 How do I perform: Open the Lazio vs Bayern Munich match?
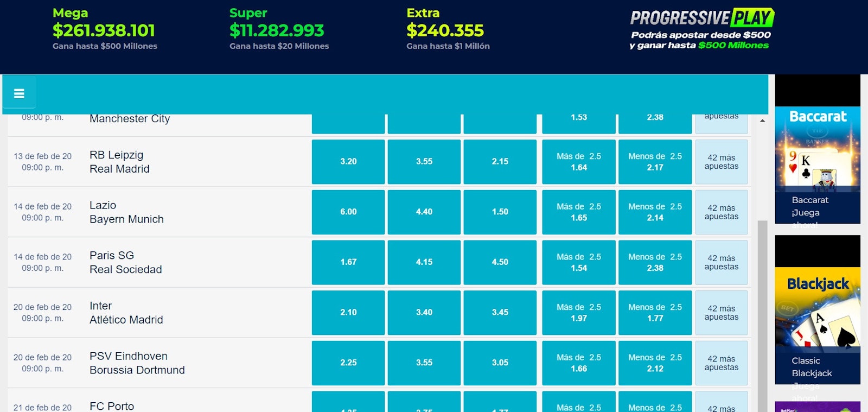click(126, 212)
